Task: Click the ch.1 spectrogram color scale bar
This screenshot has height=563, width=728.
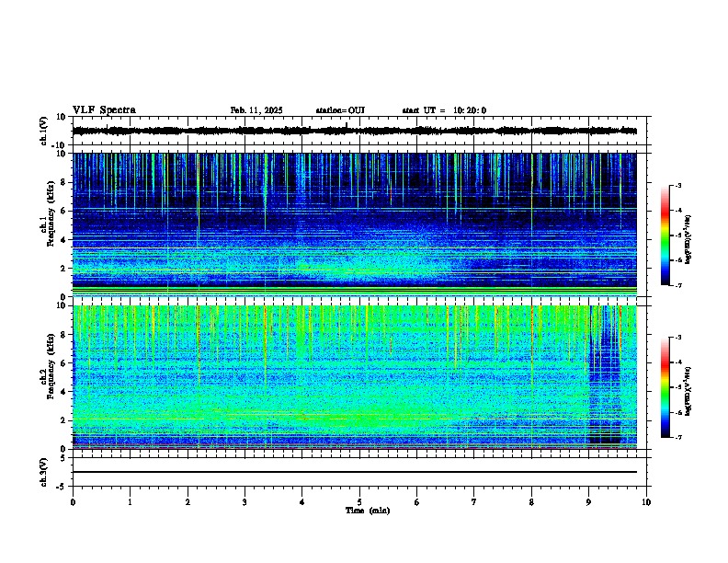Action: coord(665,236)
